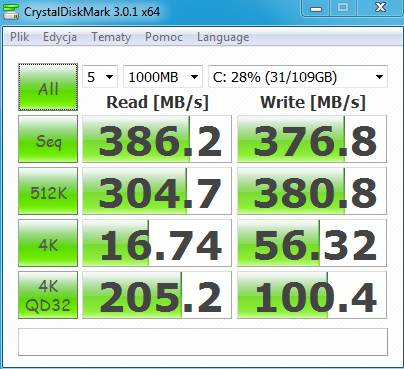Click the empty comment field at bottom
This screenshot has height=369, width=404.
(203, 342)
